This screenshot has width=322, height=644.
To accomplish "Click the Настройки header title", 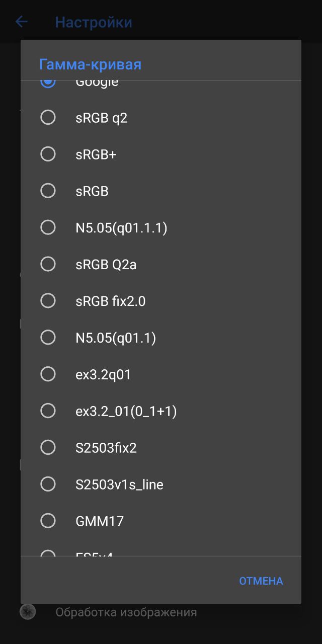I will [x=94, y=22].
